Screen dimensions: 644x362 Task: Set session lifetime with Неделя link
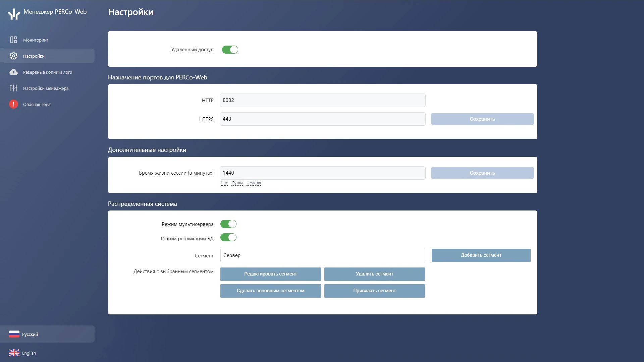(x=254, y=183)
